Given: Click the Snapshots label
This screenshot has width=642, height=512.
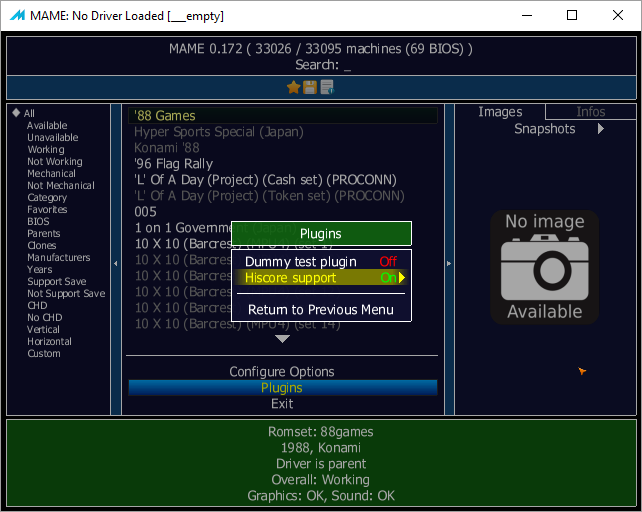Looking at the screenshot, I should click(x=545, y=129).
